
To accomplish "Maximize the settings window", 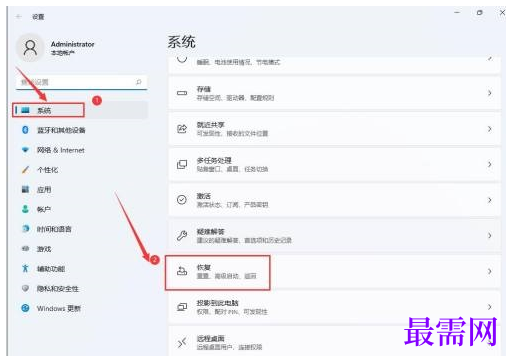I will click(x=479, y=12).
